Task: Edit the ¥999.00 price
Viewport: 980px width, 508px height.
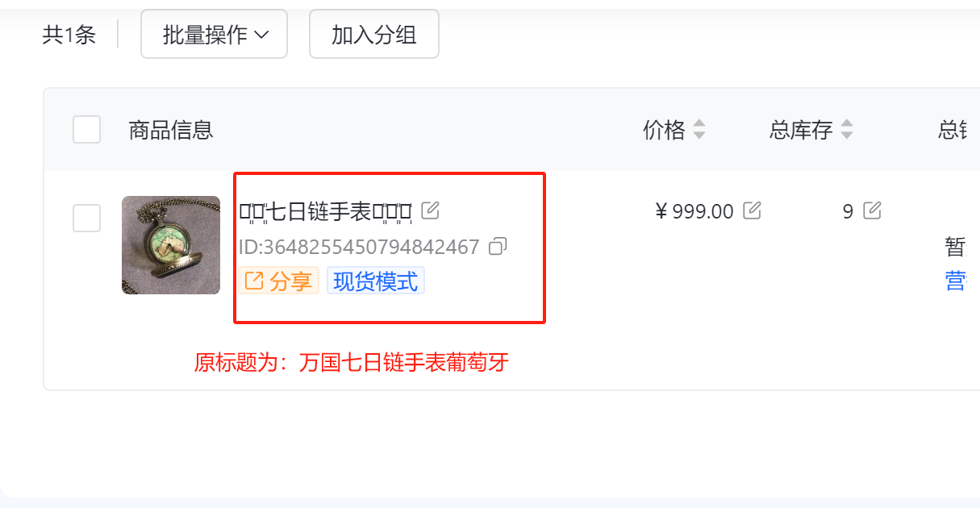Action: (x=752, y=211)
